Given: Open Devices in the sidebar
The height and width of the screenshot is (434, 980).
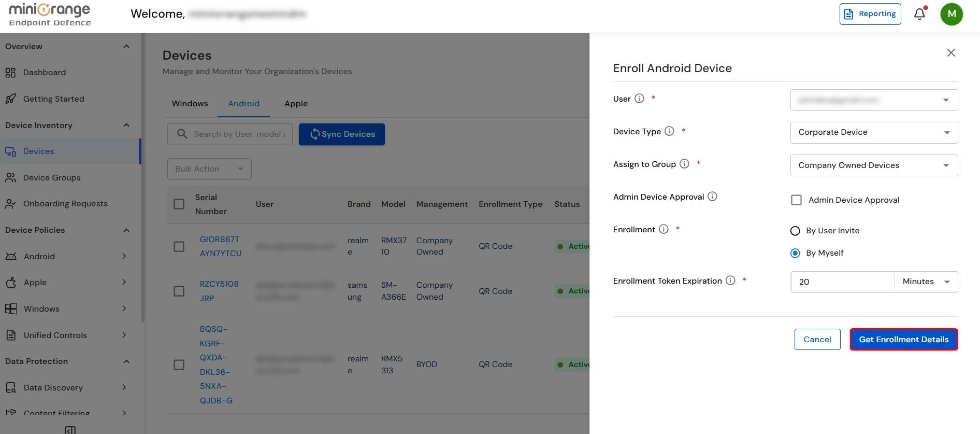Looking at the screenshot, I should click(x=69, y=151).
